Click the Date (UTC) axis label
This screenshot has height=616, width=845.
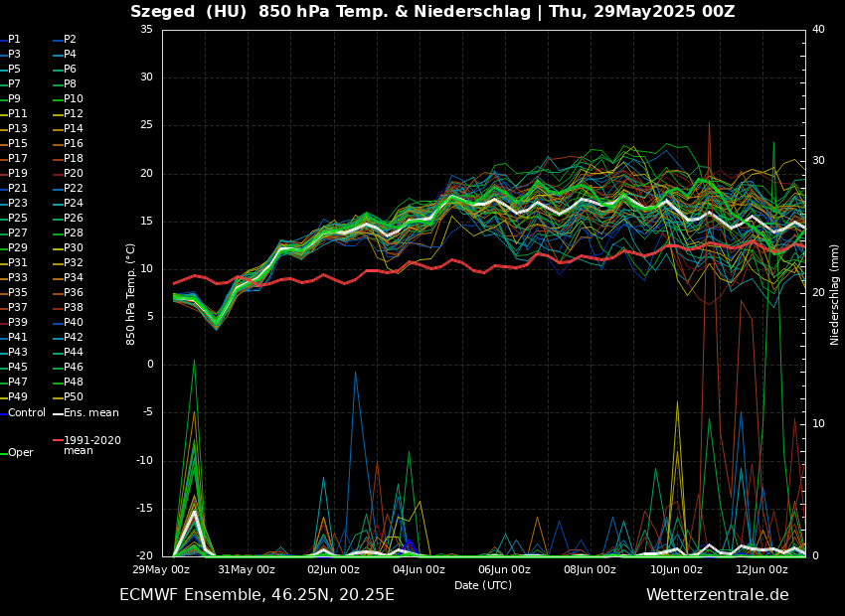click(x=483, y=585)
